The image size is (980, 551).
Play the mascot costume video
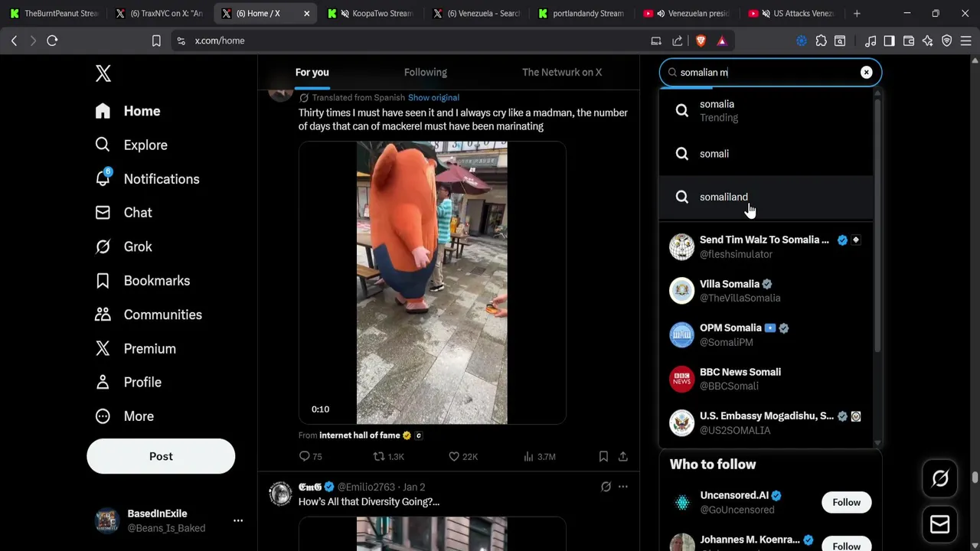(x=432, y=282)
